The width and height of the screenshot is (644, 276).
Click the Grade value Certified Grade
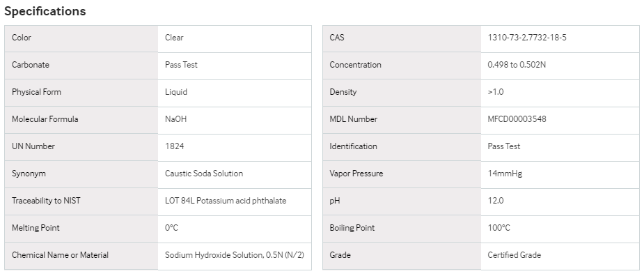(x=515, y=254)
